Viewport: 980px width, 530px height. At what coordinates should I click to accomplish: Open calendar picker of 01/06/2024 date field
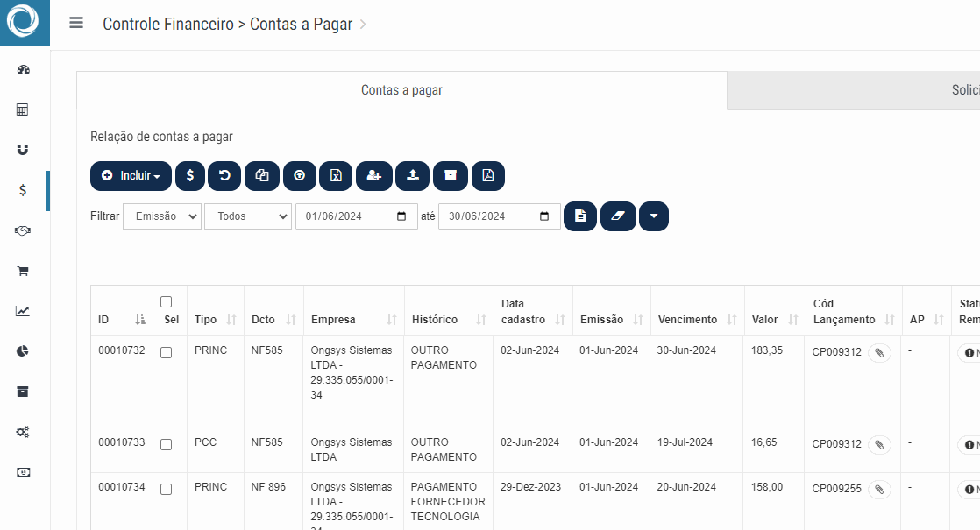click(401, 216)
